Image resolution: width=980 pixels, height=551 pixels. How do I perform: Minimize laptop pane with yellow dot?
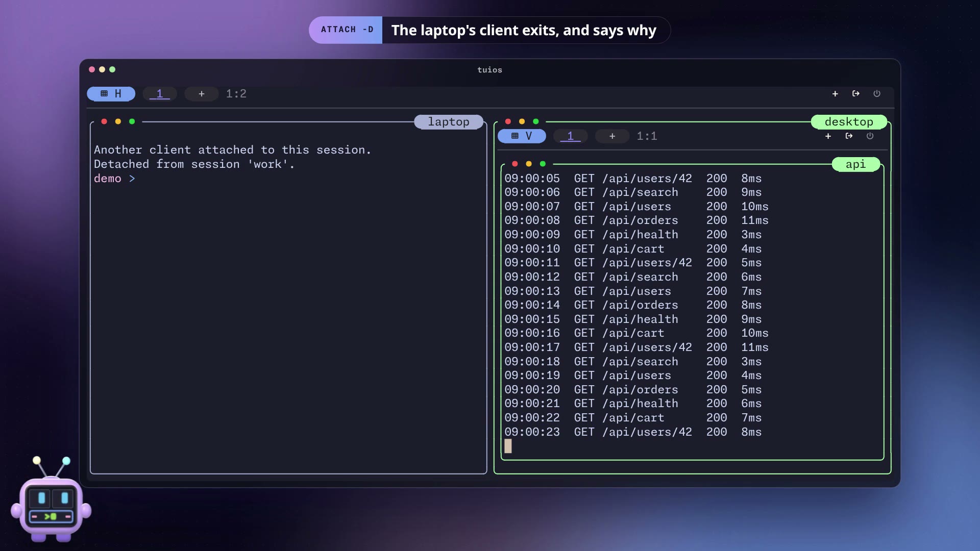[118, 121]
